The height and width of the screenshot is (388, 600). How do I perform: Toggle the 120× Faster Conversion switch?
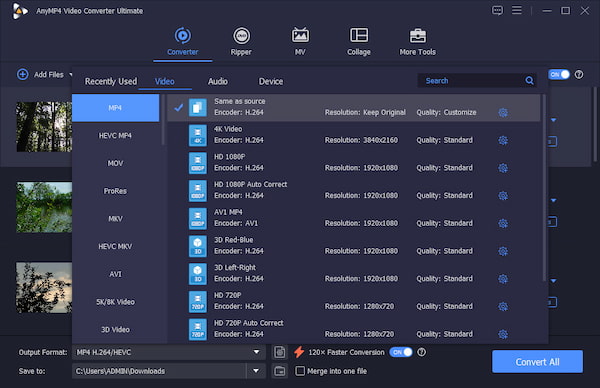401,352
